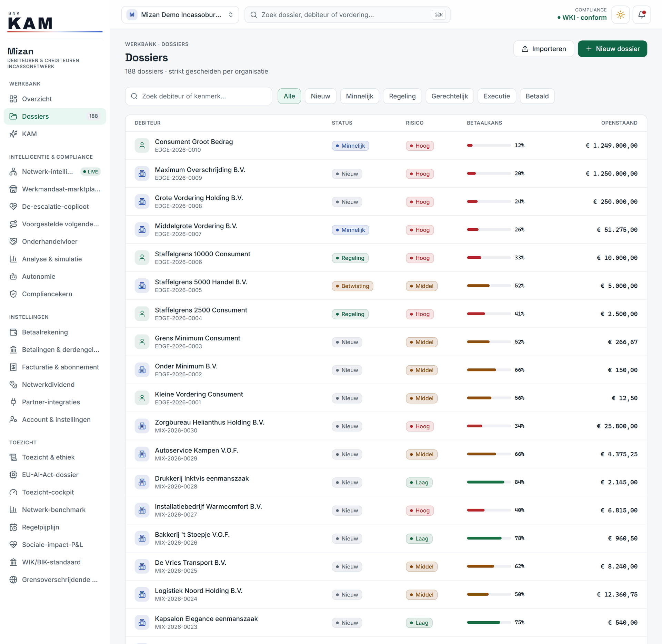Open Partner-integraties

(x=55, y=402)
